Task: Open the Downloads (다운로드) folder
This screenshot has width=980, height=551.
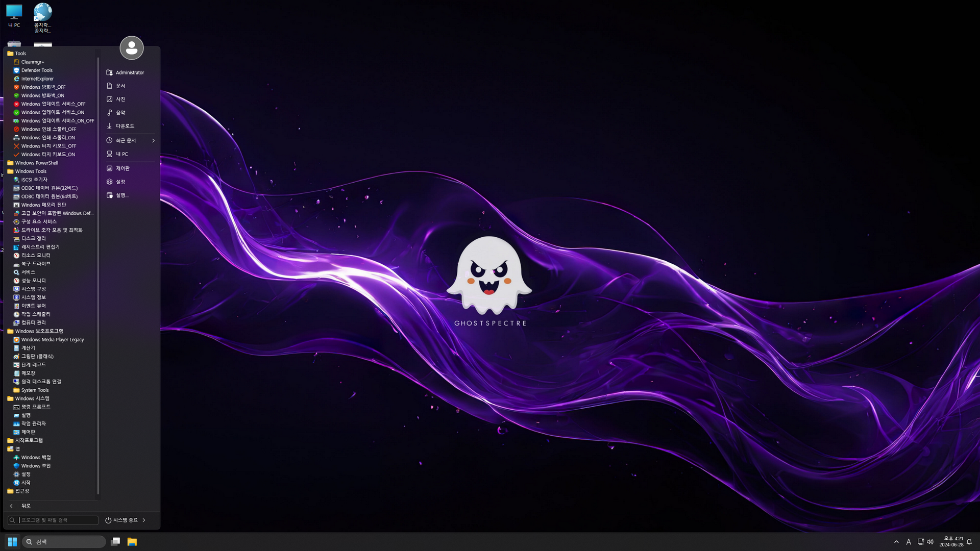Action: 125,126
